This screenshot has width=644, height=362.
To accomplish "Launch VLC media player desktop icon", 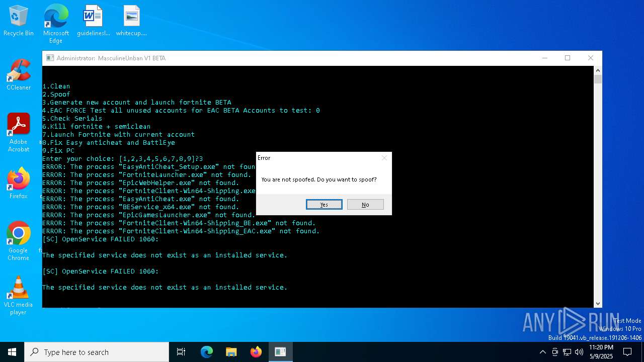I will tap(19, 296).
